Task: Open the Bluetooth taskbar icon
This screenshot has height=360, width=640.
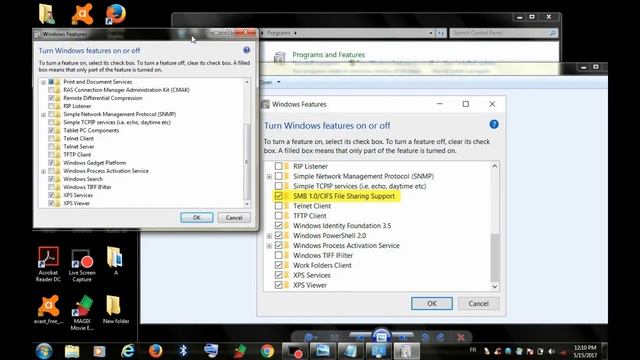Action: [x=183, y=351]
